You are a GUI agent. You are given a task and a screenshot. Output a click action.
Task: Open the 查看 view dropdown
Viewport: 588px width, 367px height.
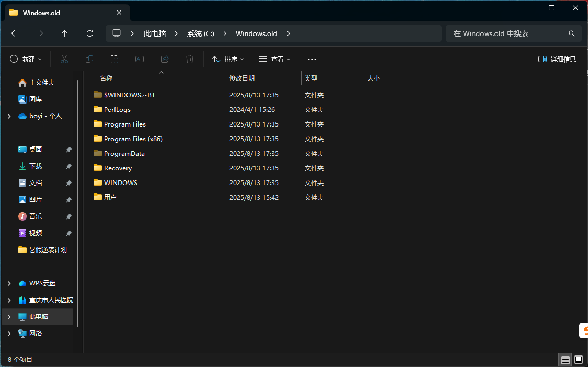pyautogui.click(x=274, y=59)
